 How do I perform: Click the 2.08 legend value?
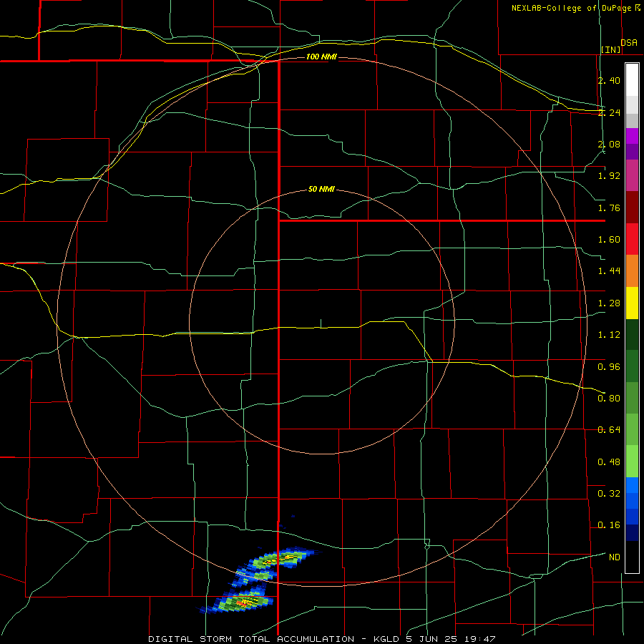[609, 144]
